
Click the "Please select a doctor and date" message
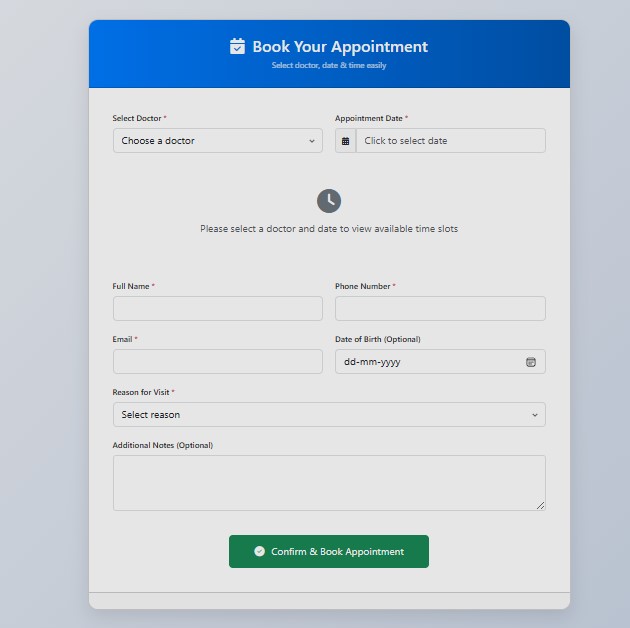tap(329, 229)
